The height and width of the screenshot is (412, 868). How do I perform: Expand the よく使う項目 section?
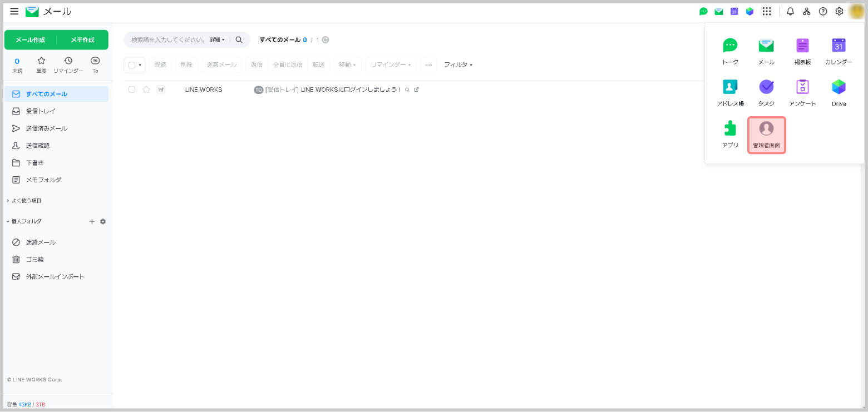(24, 201)
